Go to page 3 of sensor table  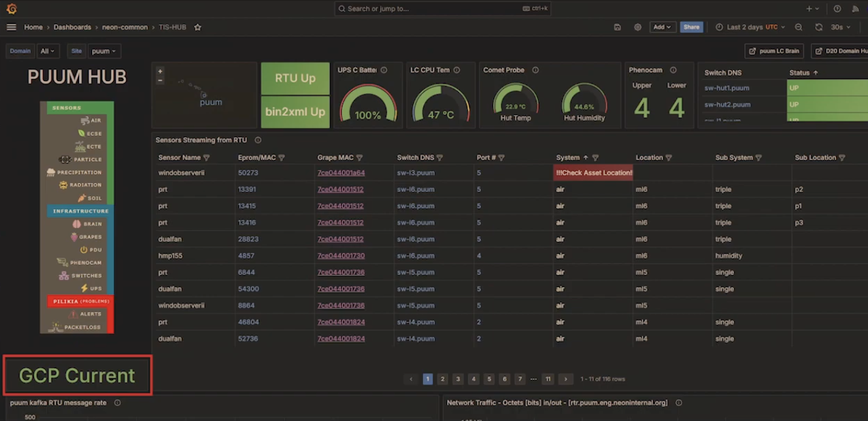tap(458, 379)
